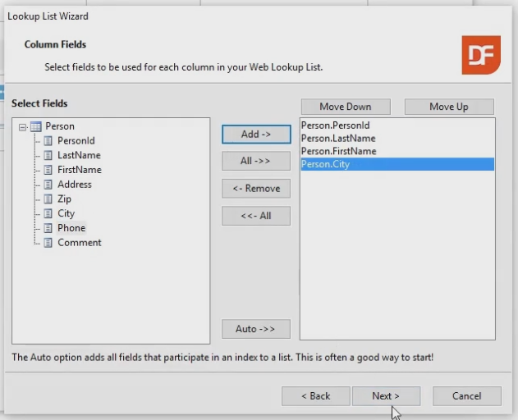Go to Next wizard page
The height and width of the screenshot is (420, 518).
tap(386, 396)
